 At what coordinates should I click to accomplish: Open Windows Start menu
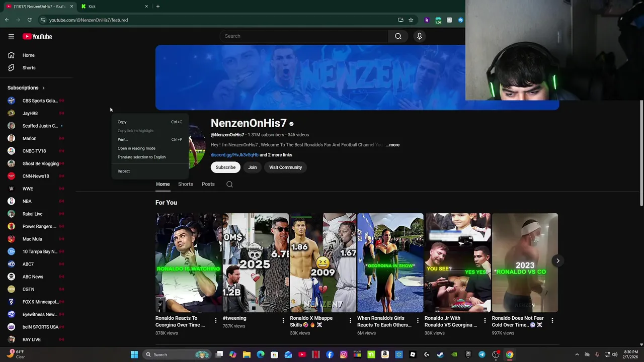click(x=134, y=354)
